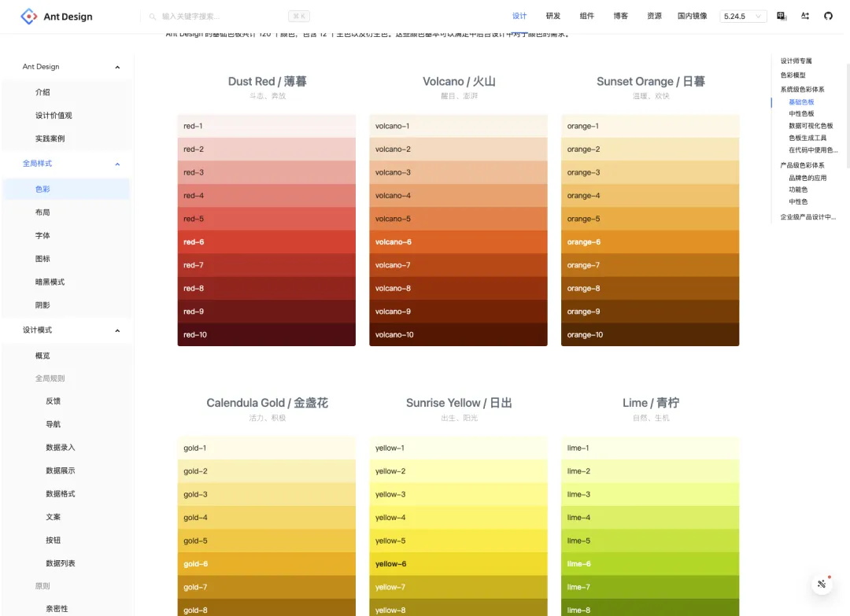Open the 国内镜像 link
Viewport: 850px width, 616px height.
[x=693, y=16]
